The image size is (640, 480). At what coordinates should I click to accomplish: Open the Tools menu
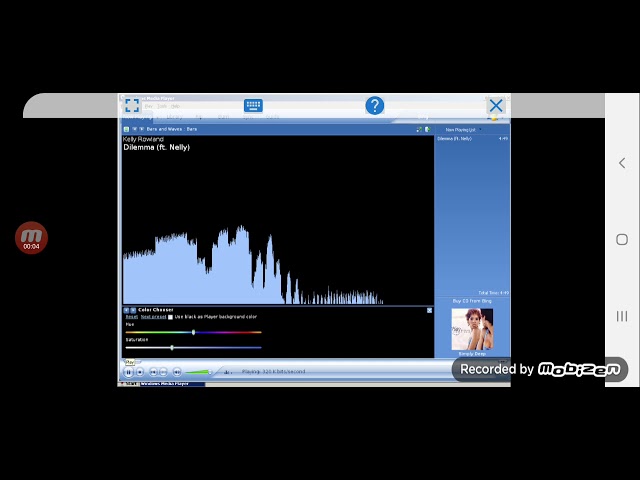(x=162, y=106)
